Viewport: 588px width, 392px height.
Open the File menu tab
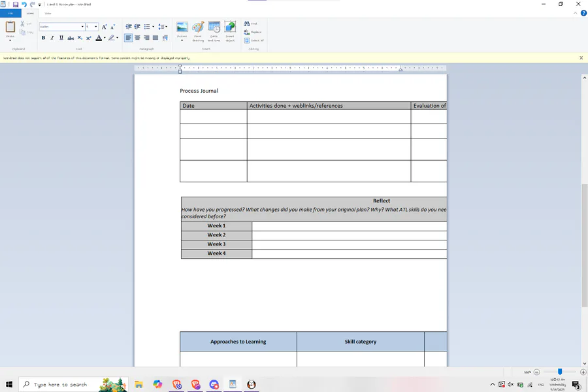[x=10, y=14]
